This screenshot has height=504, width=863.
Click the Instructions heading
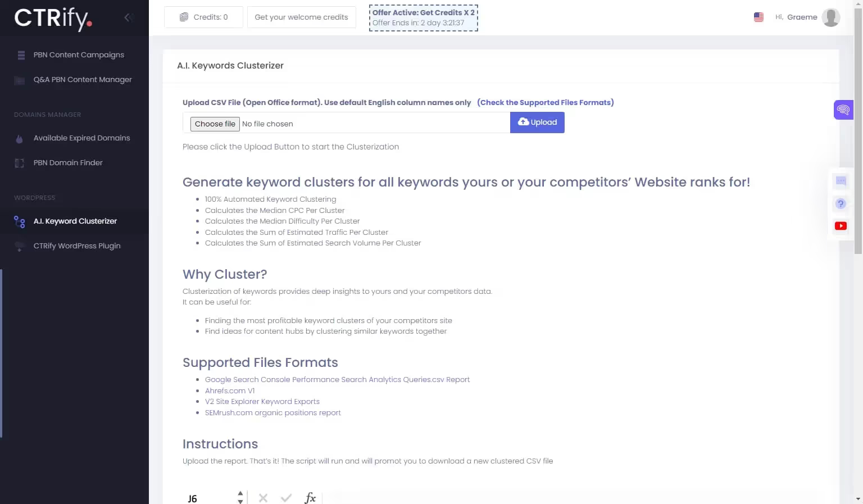tap(220, 444)
